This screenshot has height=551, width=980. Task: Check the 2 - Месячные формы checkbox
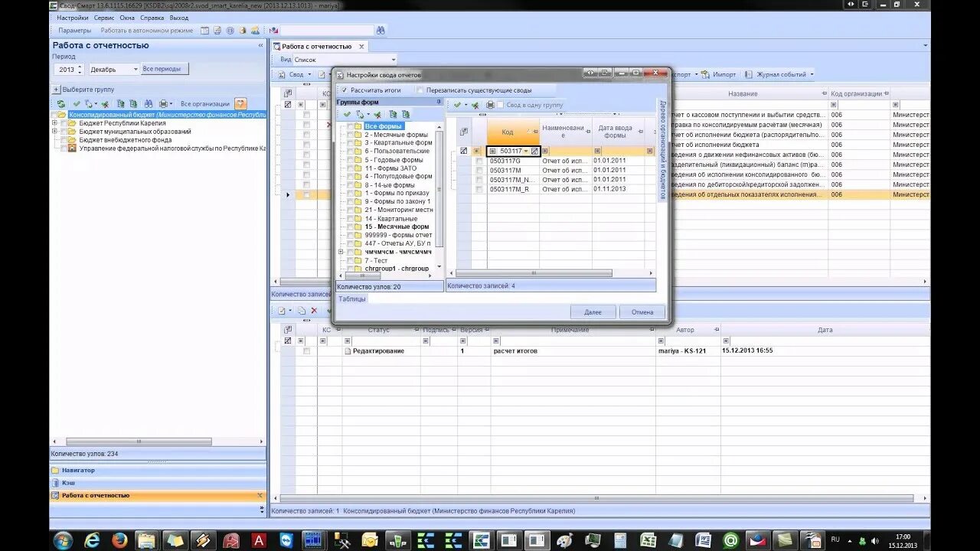[x=351, y=135]
